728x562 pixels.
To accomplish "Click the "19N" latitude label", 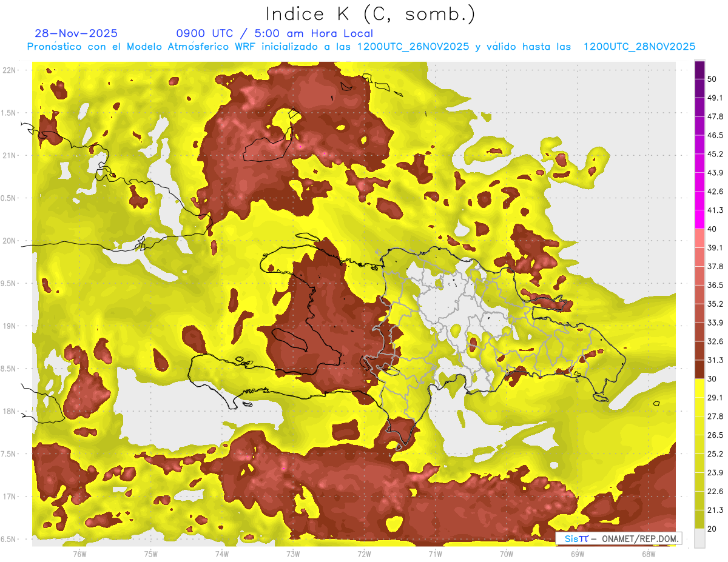I will [9, 326].
